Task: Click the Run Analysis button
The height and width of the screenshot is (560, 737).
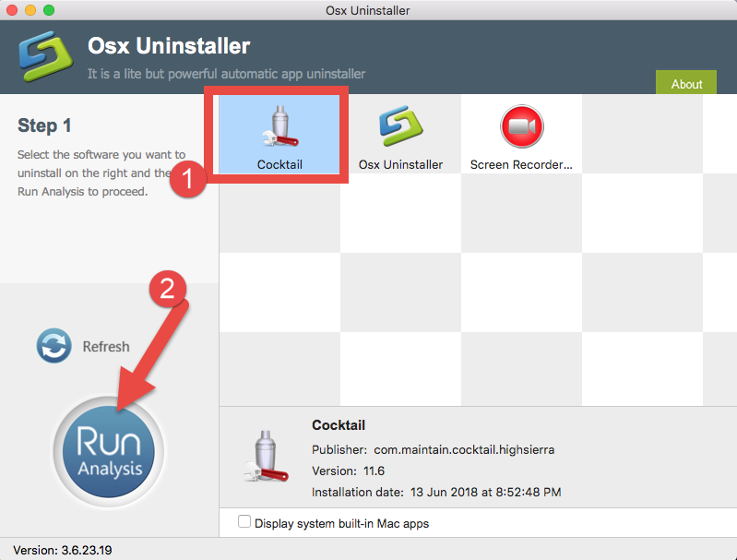Action: [109, 451]
